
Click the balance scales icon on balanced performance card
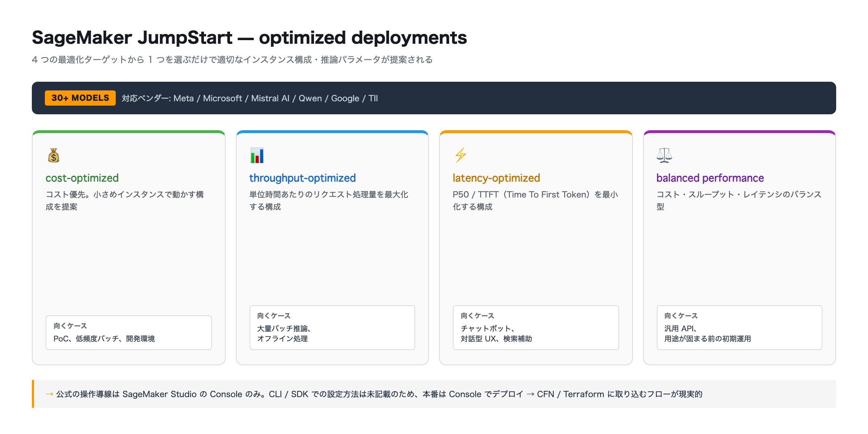pyautogui.click(x=664, y=156)
